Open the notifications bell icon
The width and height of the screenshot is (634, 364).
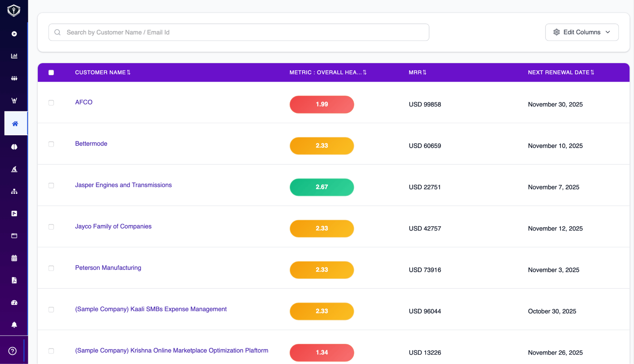(x=14, y=325)
